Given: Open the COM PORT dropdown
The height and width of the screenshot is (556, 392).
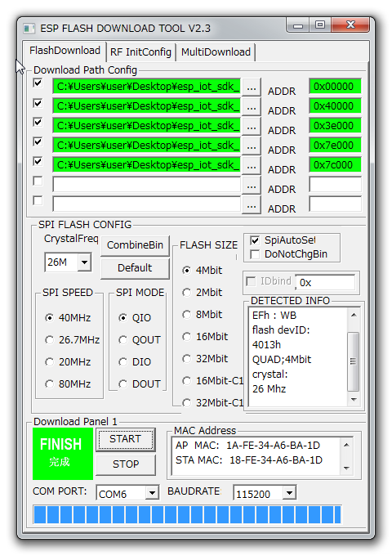Looking at the screenshot, I should pos(152,493).
